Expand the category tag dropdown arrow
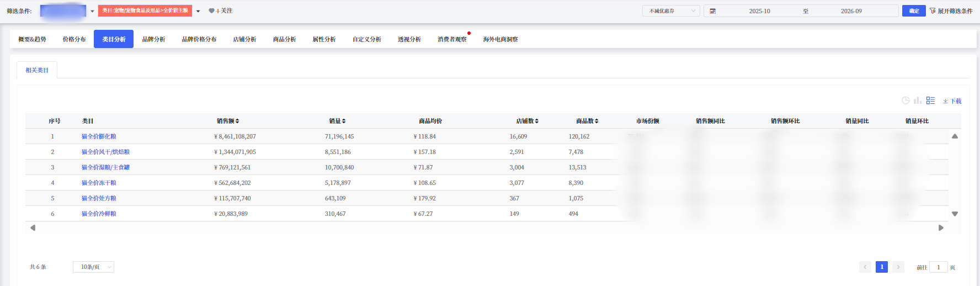The height and width of the screenshot is (286, 980). coord(198,11)
